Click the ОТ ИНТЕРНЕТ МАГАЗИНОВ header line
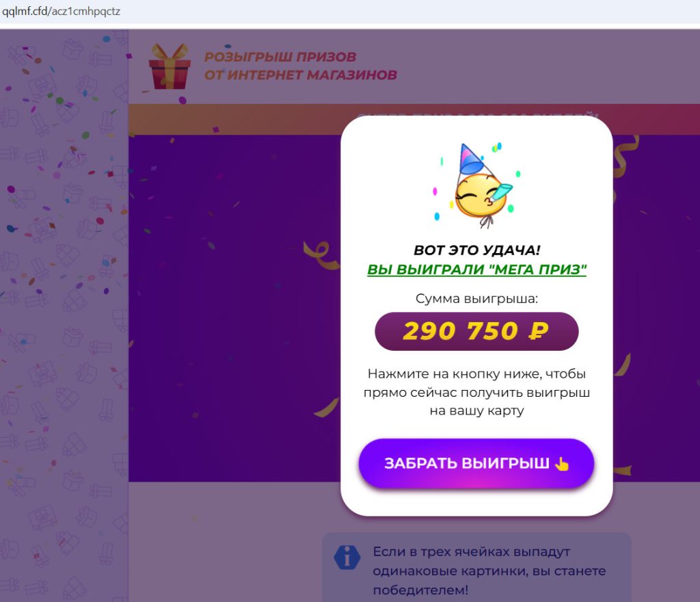Viewport: 700px width, 602px height. [x=301, y=75]
